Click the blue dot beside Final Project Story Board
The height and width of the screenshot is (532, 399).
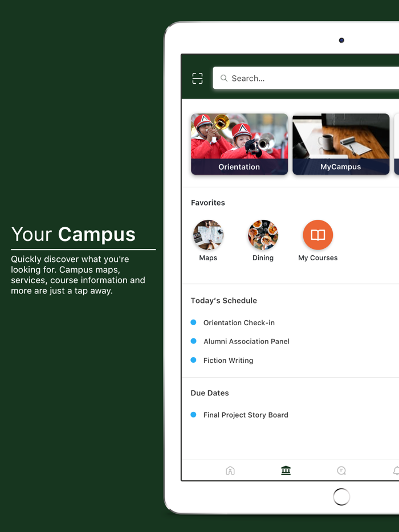click(194, 415)
